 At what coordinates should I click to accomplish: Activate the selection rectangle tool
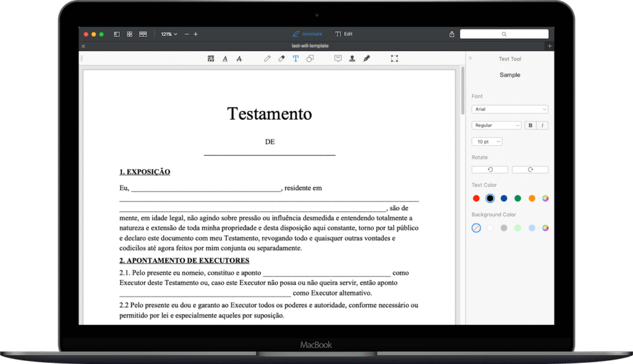[x=394, y=59]
